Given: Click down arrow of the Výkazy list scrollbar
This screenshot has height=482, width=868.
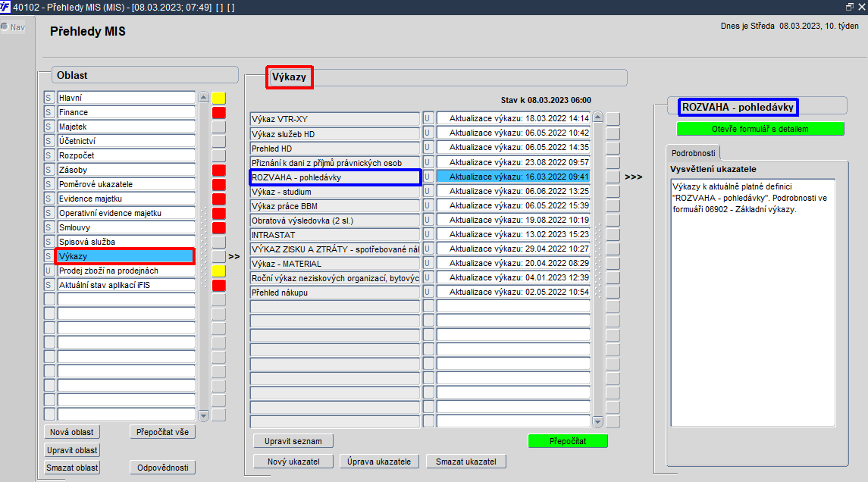Looking at the screenshot, I should (x=598, y=421).
